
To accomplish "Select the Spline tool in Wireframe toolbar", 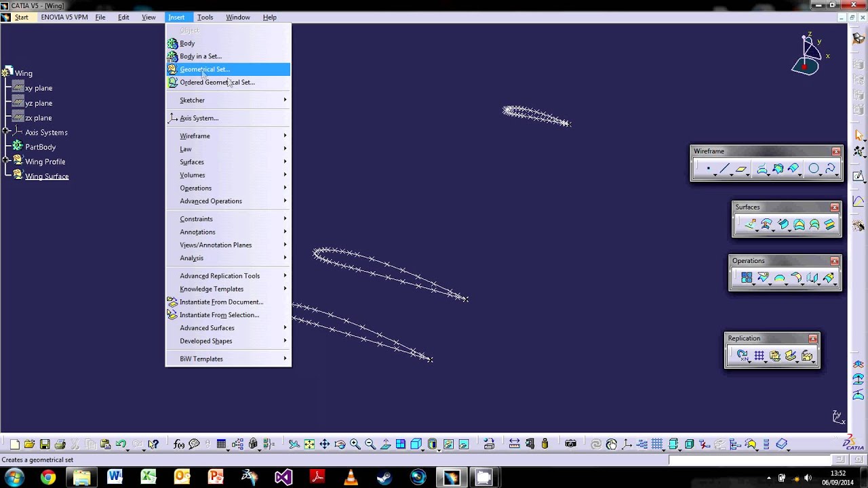I will 831,169.
